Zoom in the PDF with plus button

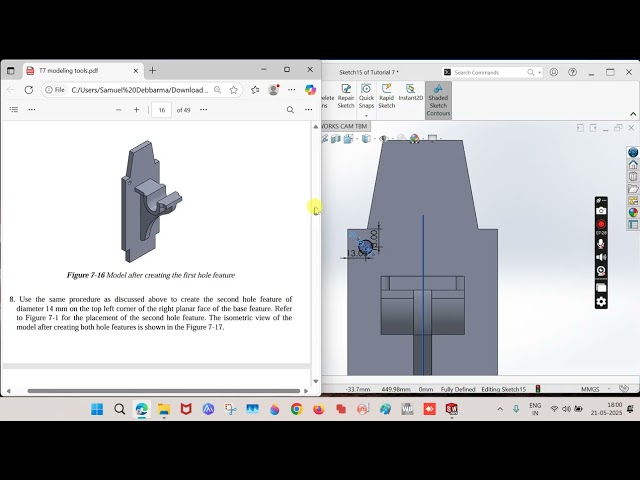coord(136,110)
